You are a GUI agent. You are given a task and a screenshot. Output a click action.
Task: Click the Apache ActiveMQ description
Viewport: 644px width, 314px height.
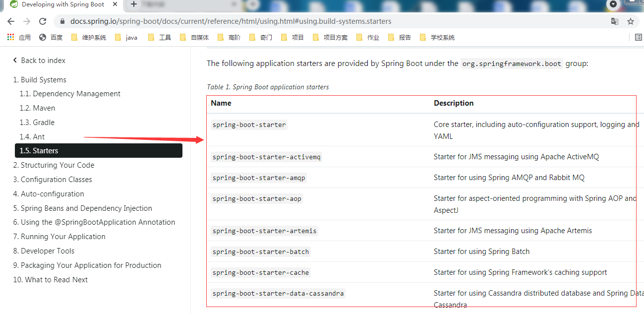516,157
